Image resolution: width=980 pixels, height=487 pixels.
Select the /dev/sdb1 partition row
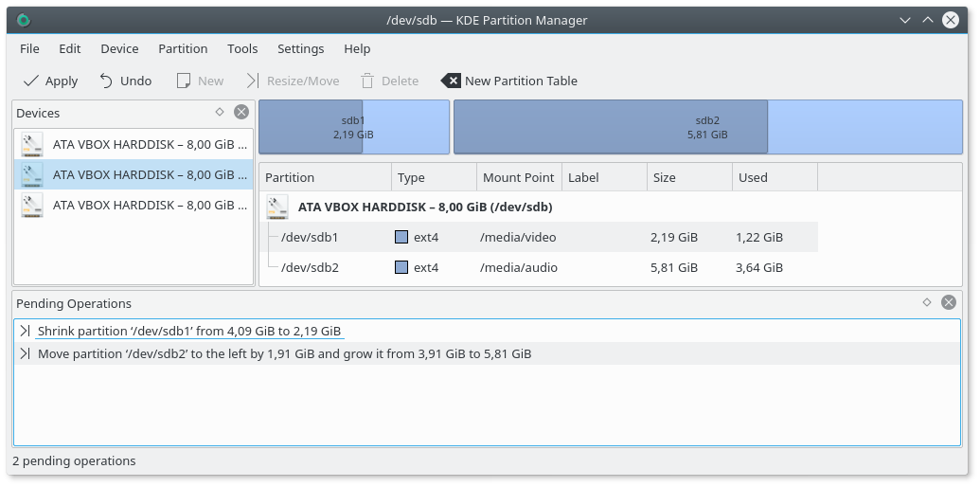point(310,238)
